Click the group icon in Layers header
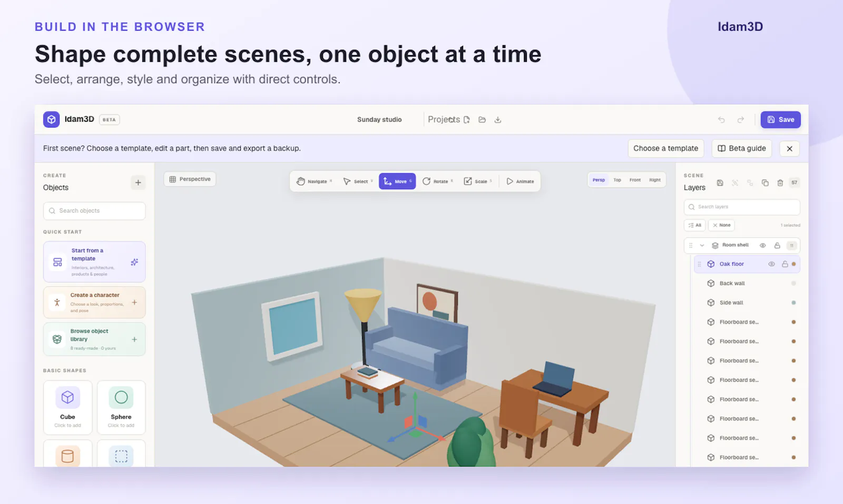The height and width of the screenshot is (504, 843). click(750, 183)
